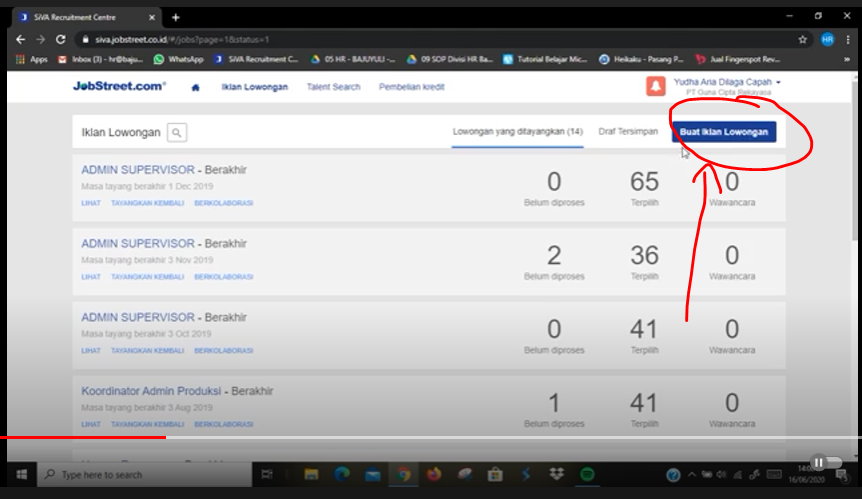Open a new browser tab
Screen dimensions: 862x499
pyautogui.click(x=176, y=17)
